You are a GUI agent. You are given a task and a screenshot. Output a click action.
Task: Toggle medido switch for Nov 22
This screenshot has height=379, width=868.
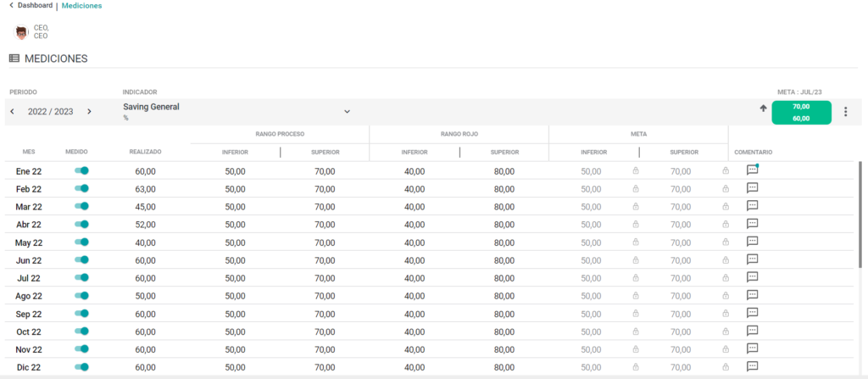coord(82,348)
